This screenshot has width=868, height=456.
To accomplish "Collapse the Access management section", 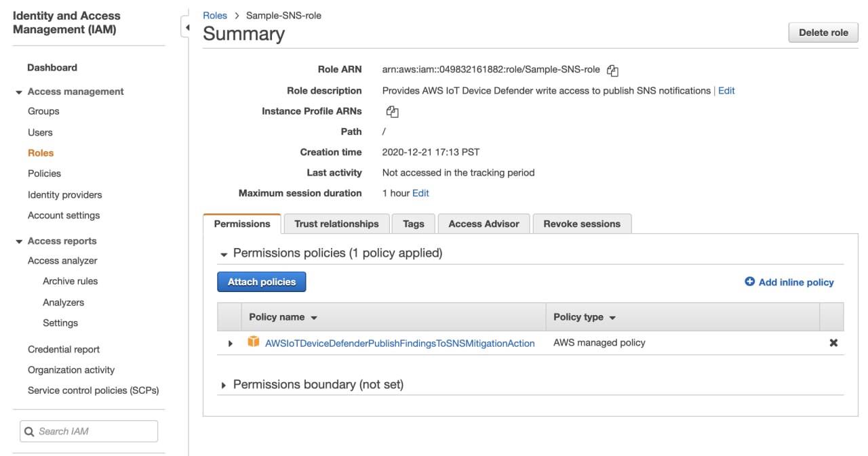I will pos(20,91).
